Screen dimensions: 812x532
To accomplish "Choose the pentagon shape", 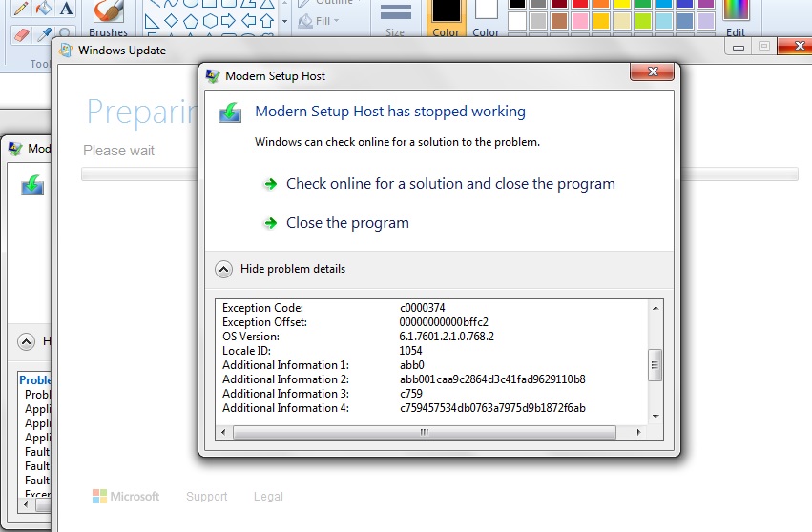I will 191,21.
